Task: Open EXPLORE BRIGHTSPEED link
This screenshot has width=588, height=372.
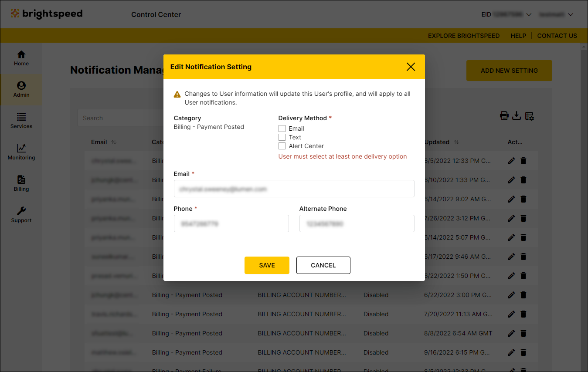Action: click(x=464, y=36)
